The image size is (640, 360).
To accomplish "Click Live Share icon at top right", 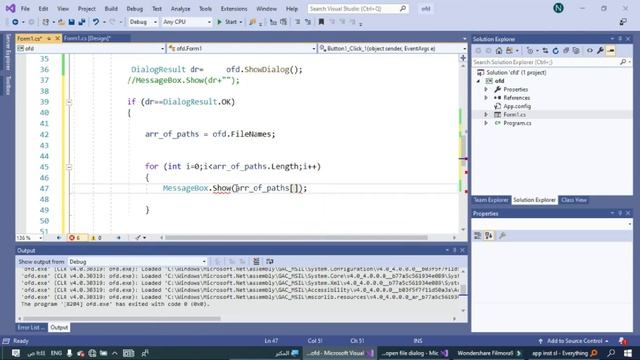I will (x=623, y=22).
